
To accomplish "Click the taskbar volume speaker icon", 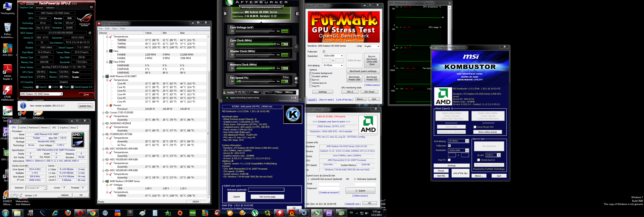I will [x=366, y=213].
